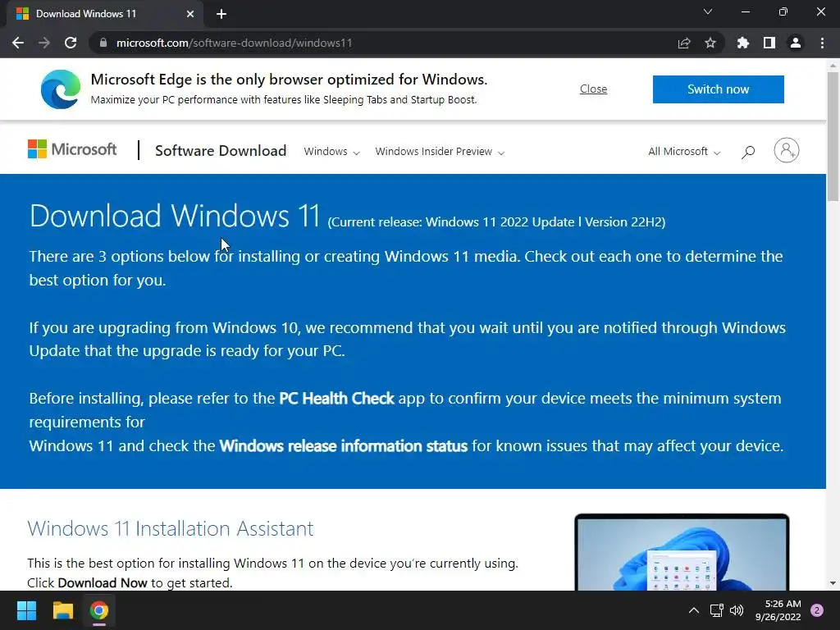Click the browser back arrow
The image size is (840, 630).
coord(18,43)
